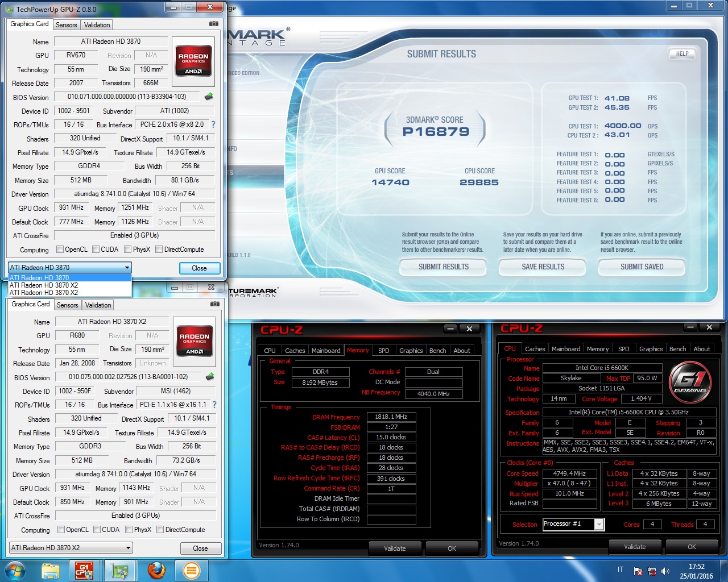Open File Explorer from the taskbar
Image resolution: width=728 pixels, height=582 pixels.
tap(50, 571)
